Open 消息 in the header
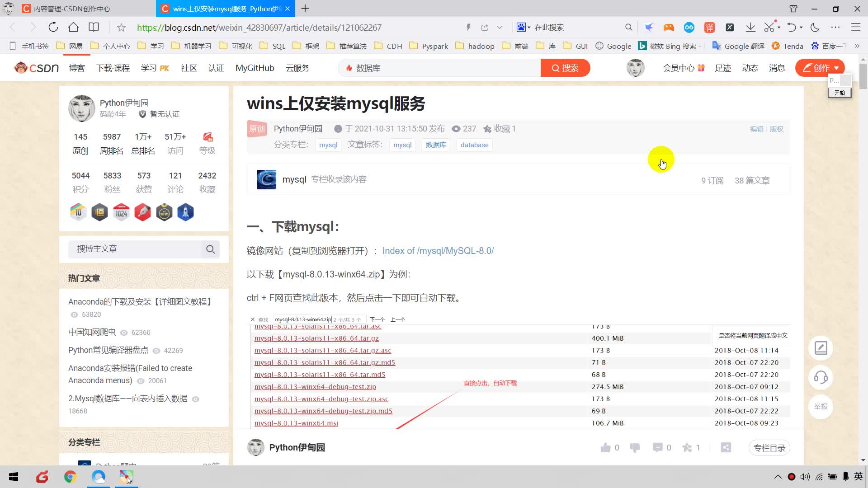Screen dimensions: 868x488 point(777,68)
